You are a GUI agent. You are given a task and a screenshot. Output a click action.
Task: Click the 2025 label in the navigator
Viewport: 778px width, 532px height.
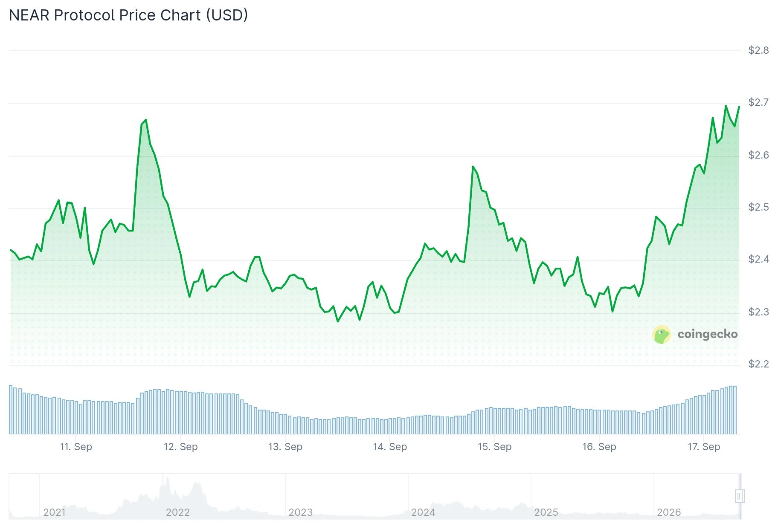pyautogui.click(x=546, y=512)
